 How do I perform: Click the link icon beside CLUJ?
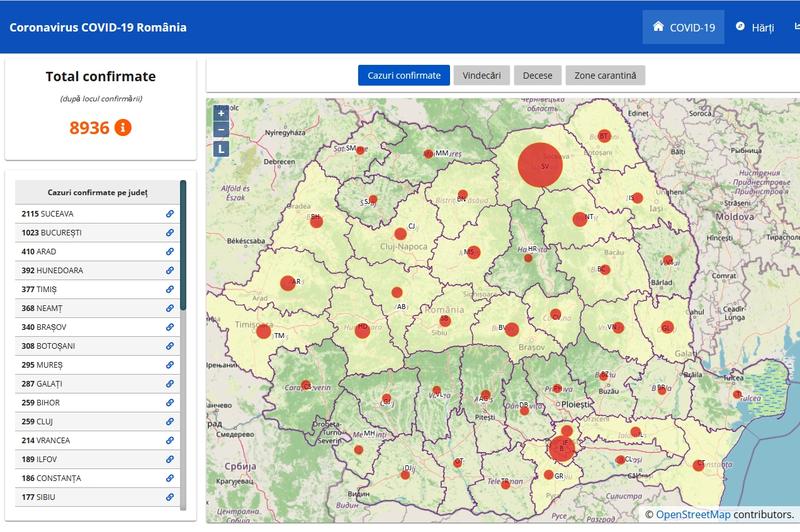pos(170,421)
